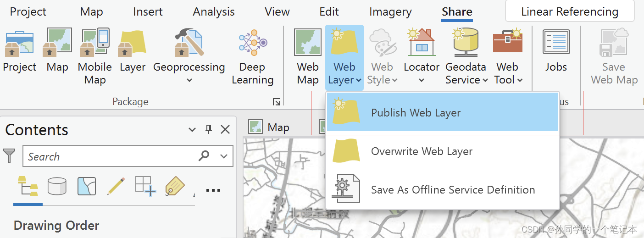
Task: Share as Web Map icon
Action: (307, 43)
